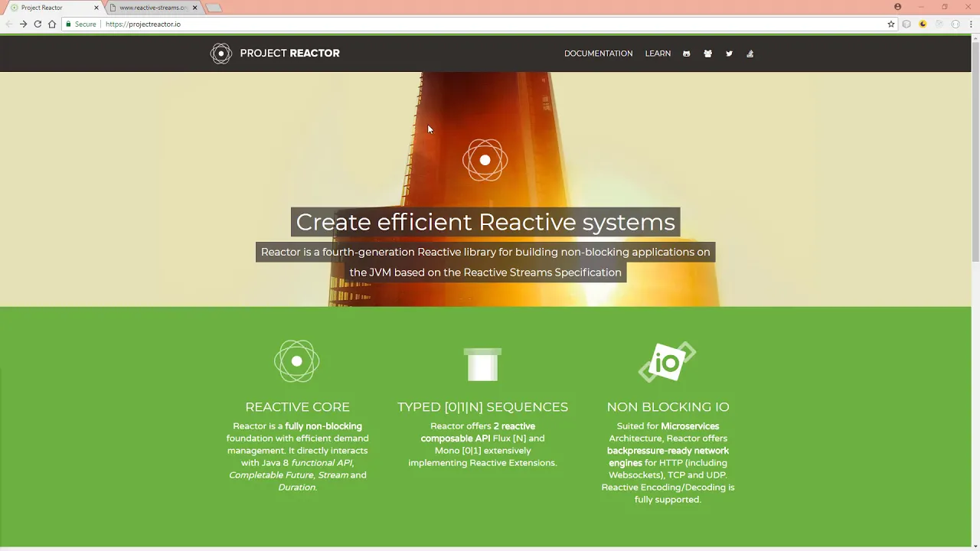Image resolution: width=980 pixels, height=551 pixels.
Task: Click the yellow moon extension icon
Action: tap(923, 24)
